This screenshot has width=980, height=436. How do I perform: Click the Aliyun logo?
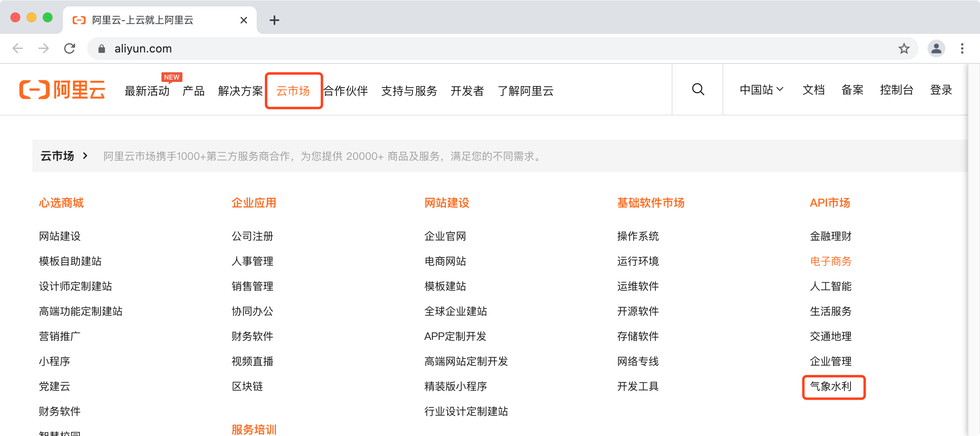[63, 90]
